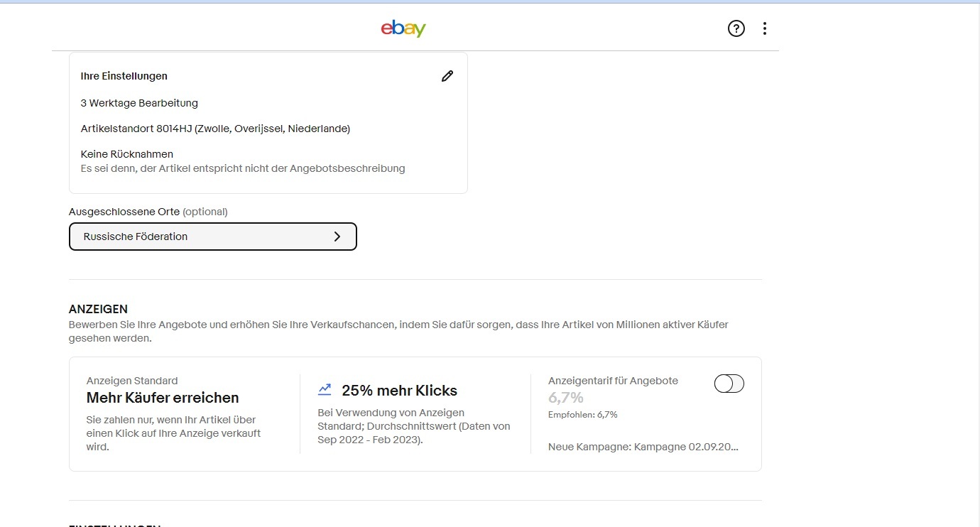Click the Ihre Einstellungen heading
Viewport: 980px width, 527px height.
click(x=124, y=76)
